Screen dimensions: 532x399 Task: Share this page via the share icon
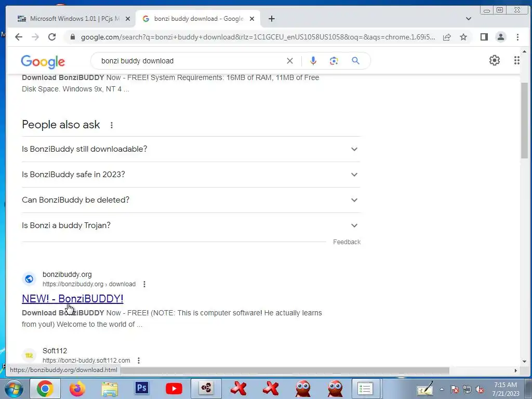pos(447,37)
